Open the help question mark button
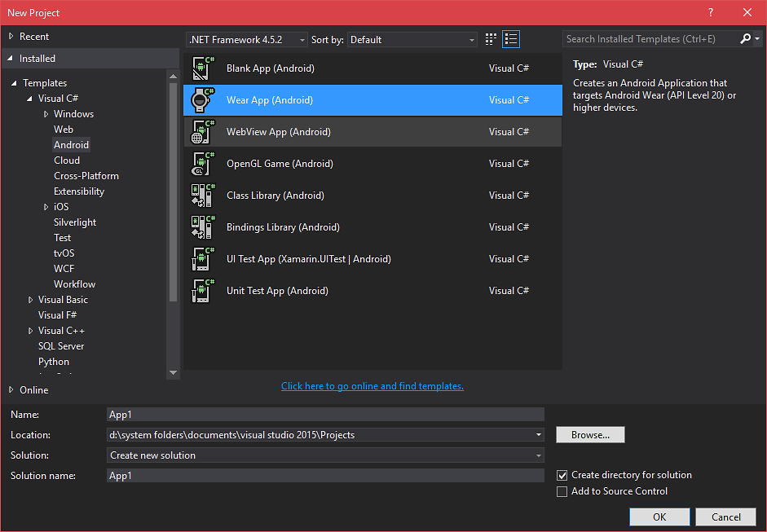This screenshot has width=767, height=532. pos(710,13)
